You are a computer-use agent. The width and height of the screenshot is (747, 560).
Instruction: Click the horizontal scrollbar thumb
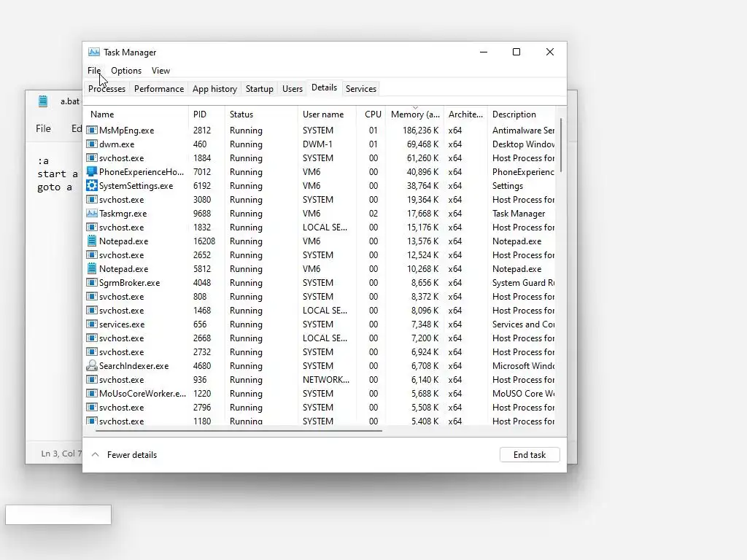[x=239, y=430]
